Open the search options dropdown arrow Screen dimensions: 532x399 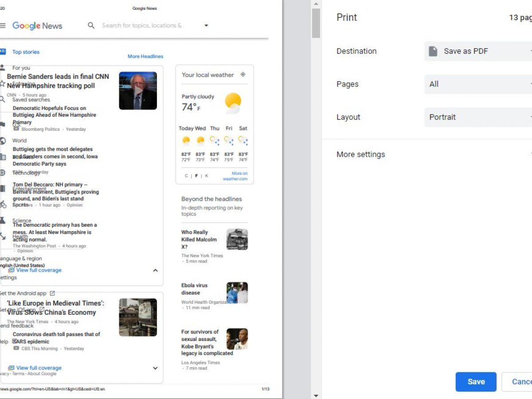(206, 26)
